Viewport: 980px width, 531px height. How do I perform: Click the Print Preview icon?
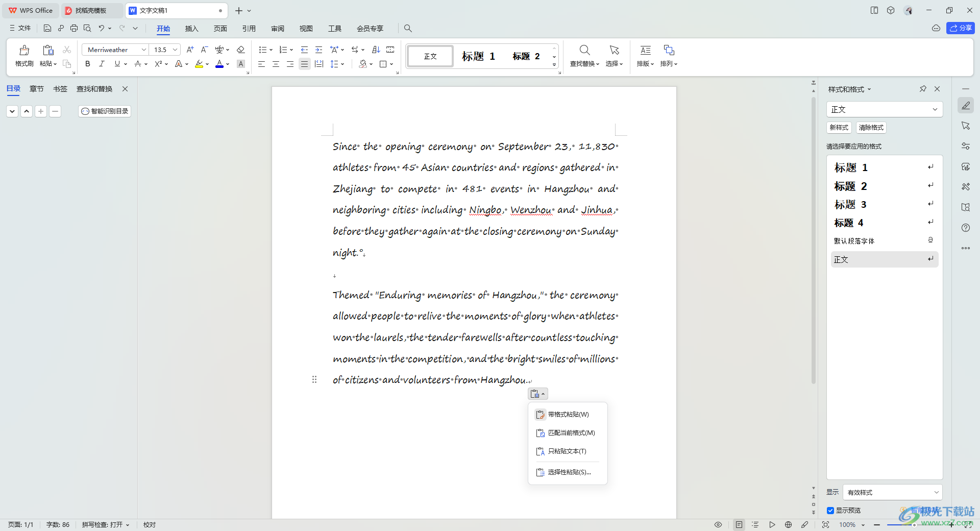(87, 28)
